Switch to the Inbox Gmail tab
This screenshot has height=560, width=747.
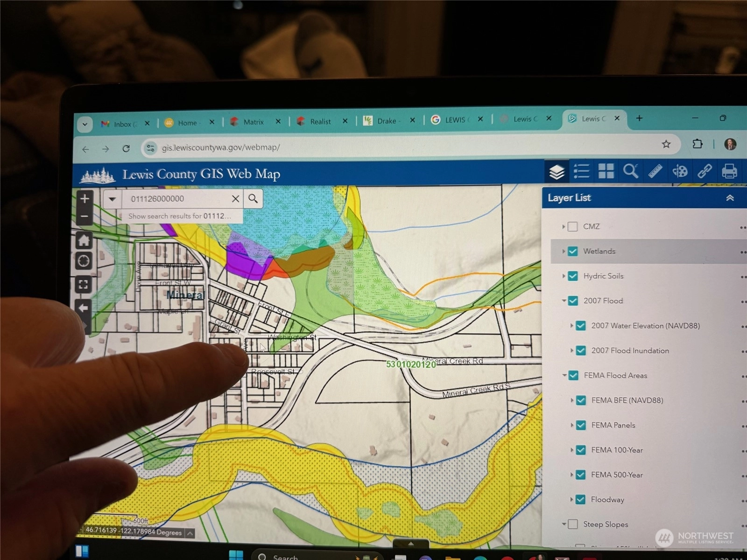point(125,124)
